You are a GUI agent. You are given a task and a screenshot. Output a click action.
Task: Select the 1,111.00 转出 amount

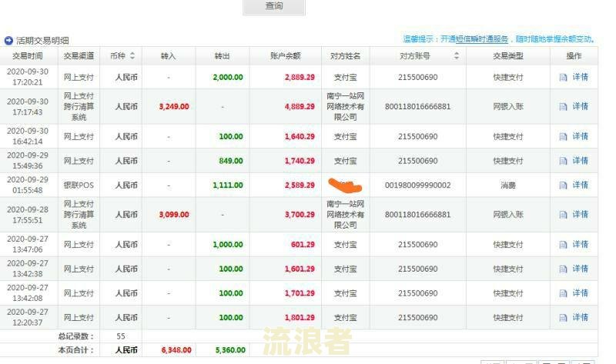(228, 185)
